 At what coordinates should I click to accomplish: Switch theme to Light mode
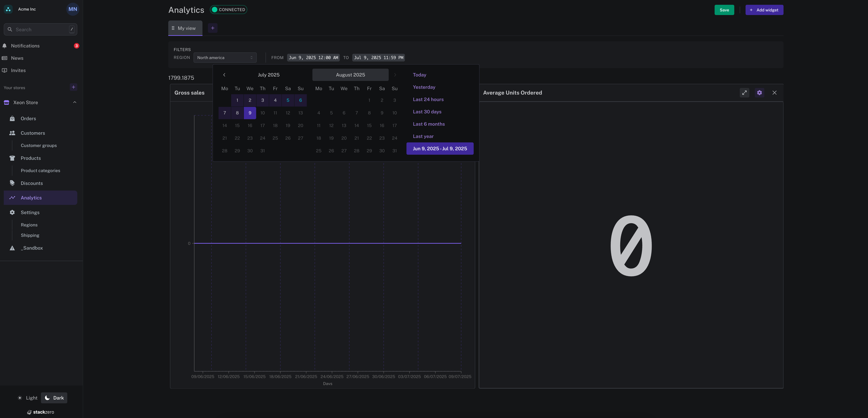coord(27,398)
